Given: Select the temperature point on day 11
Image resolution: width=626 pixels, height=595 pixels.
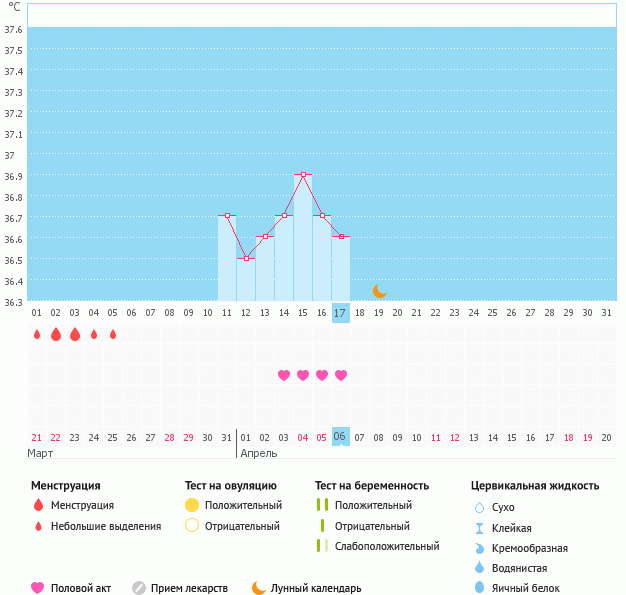Looking at the screenshot, I should pos(227,215).
